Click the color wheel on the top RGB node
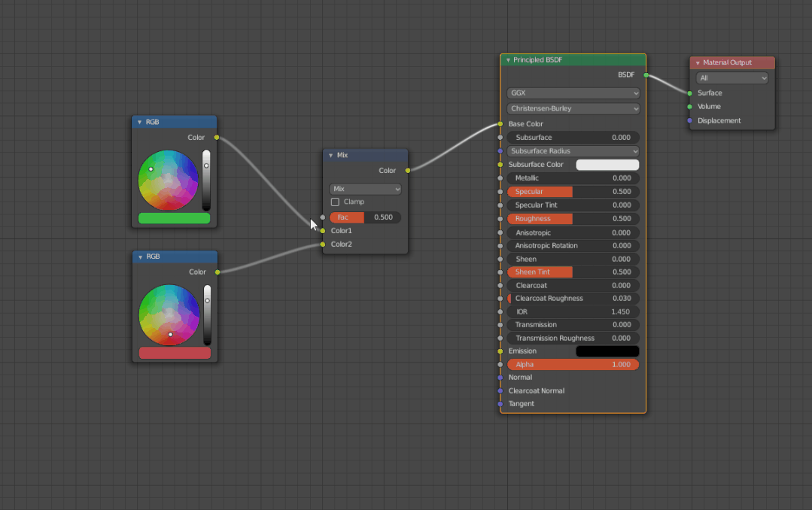Image resolution: width=812 pixels, height=510 pixels. [169, 181]
